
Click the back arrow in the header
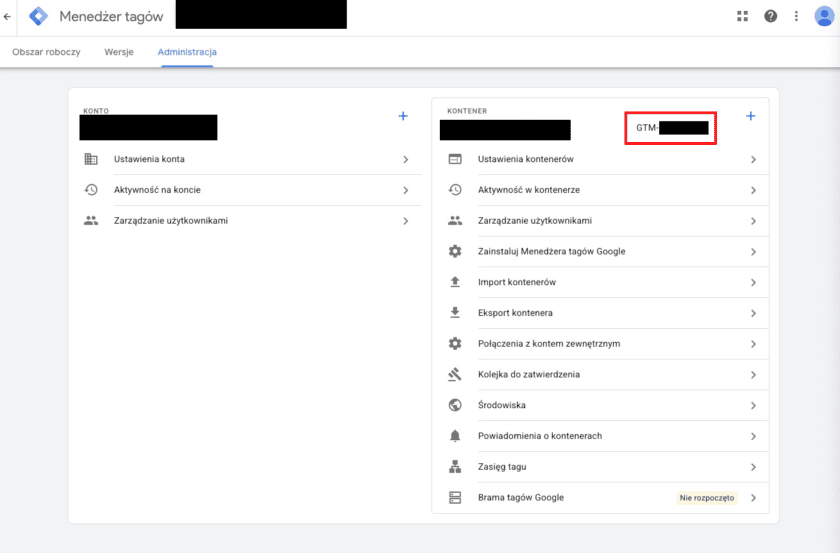pos(8,16)
